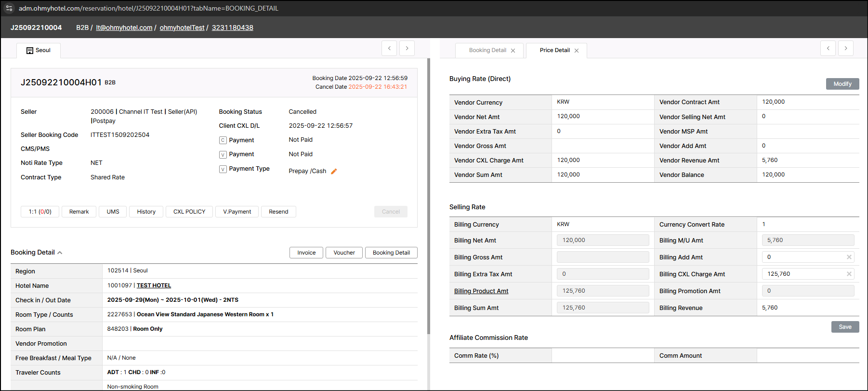
Task: Go to next tab in right panel
Action: point(845,48)
